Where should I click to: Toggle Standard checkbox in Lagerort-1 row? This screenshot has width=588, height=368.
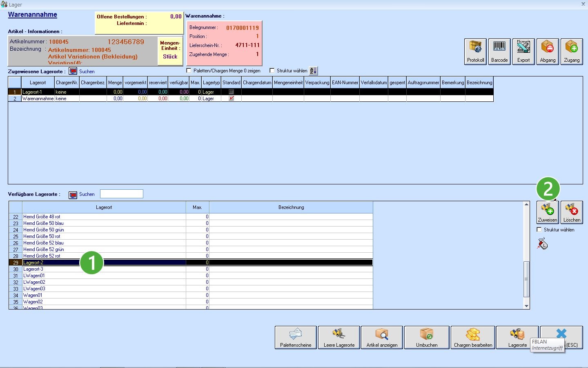(x=231, y=92)
